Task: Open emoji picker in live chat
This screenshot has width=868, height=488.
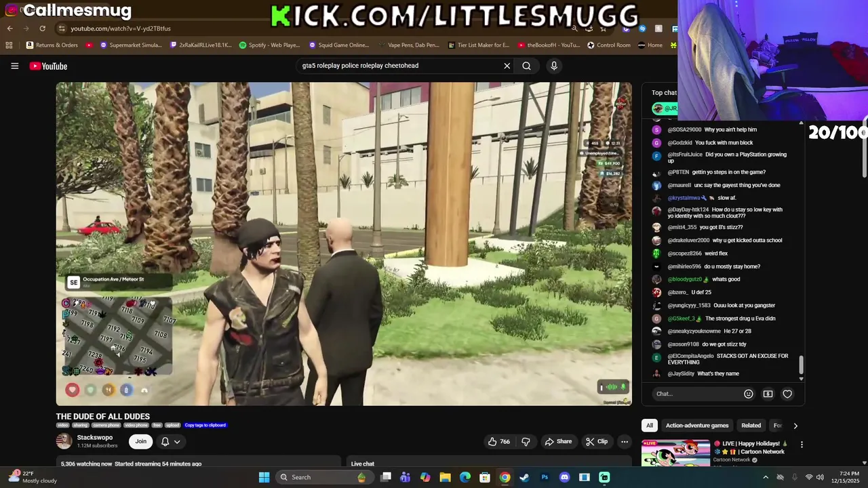Action: (x=749, y=394)
